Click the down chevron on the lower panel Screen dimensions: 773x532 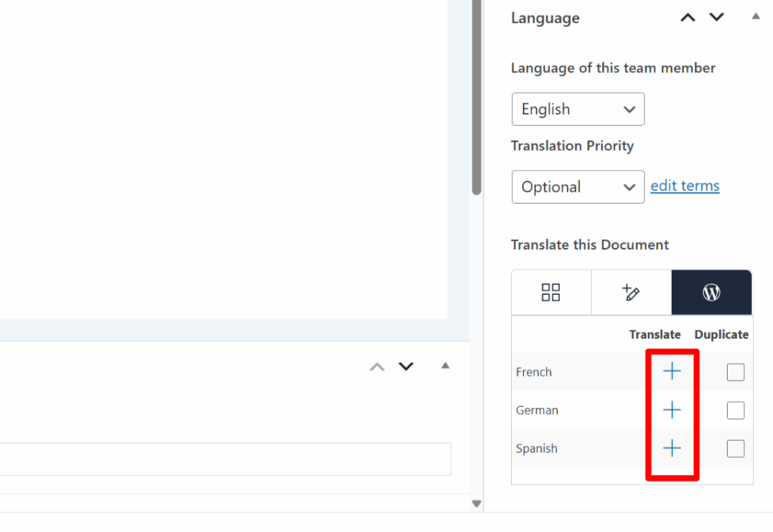point(406,366)
